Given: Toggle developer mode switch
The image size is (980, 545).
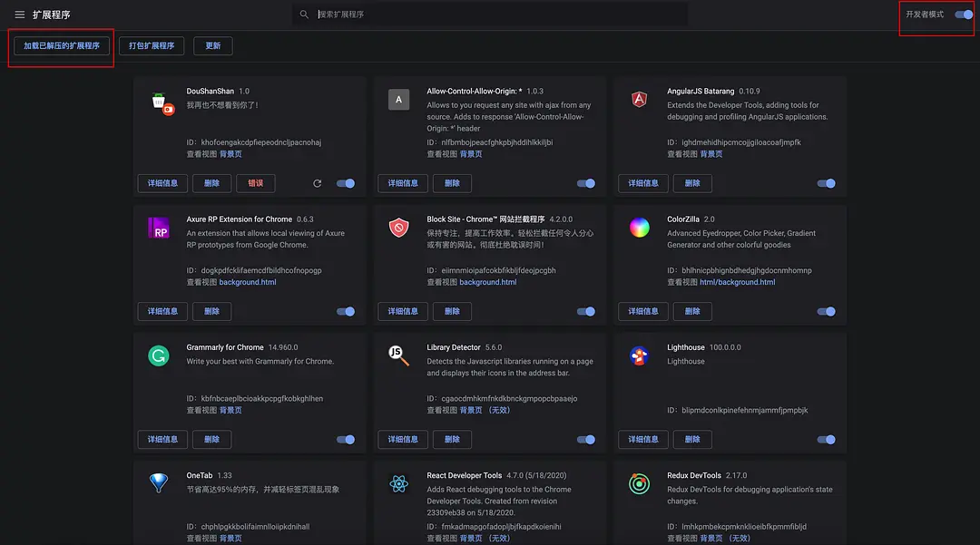Looking at the screenshot, I should pyautogui.click(x=964, y=15).
